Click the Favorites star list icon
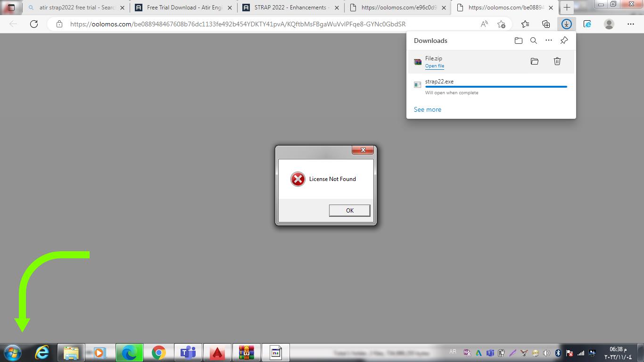644x362 pixels. pos(525,24)
